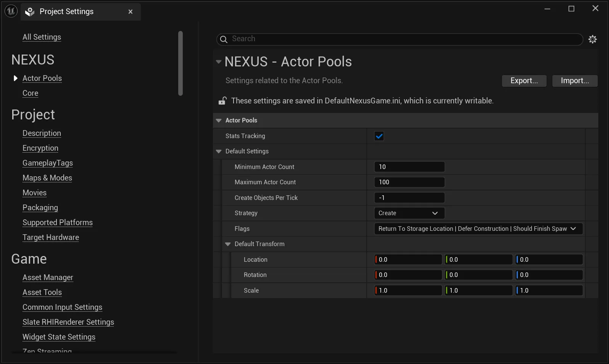Click the sidebar vertical scrollbar
Screen dimensions: 609x364
tap(180, 63)
